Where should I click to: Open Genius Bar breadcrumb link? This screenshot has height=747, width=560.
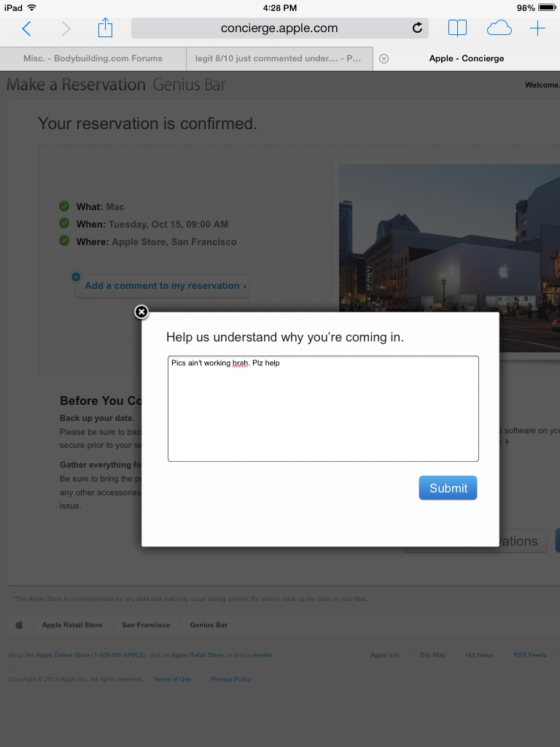point(209,624)
